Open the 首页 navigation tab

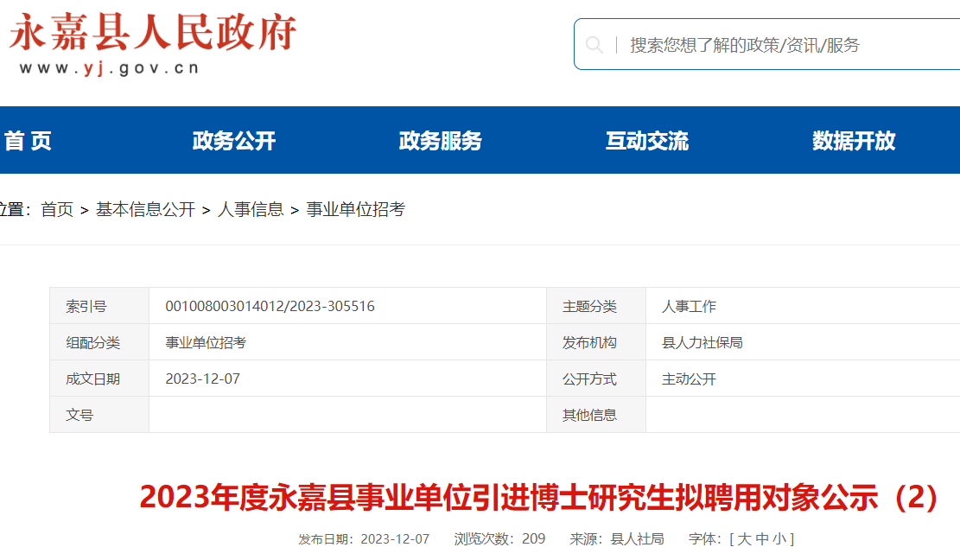(28, 141)
